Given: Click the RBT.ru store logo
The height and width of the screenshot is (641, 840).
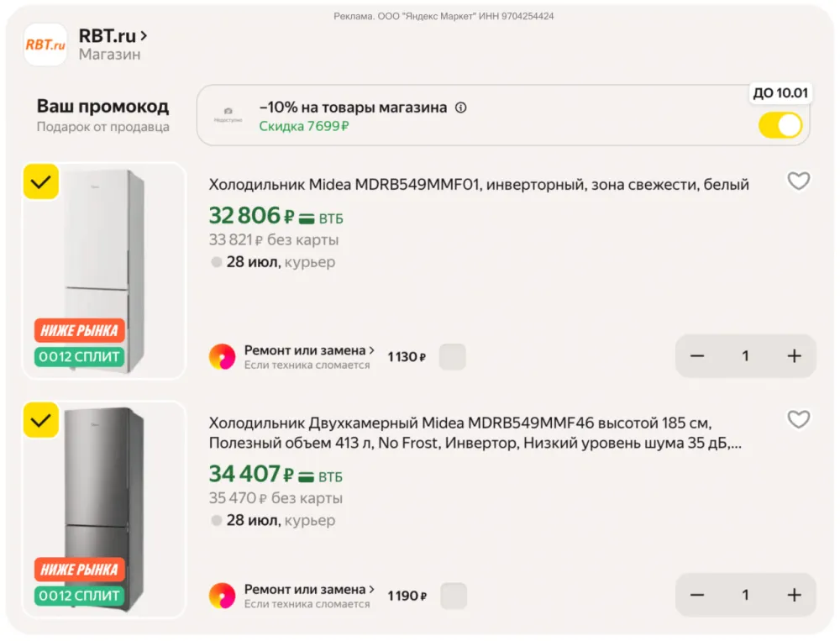Looking at the screenshot, I should (x=45, y=45).
